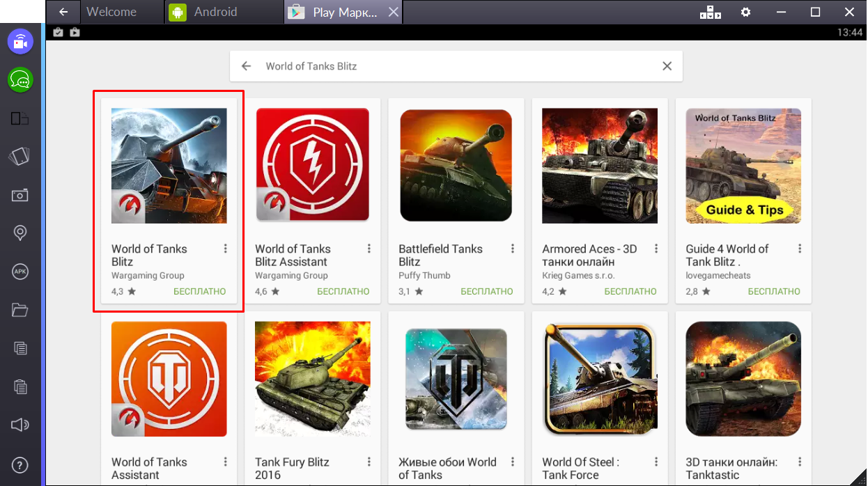Screen dimensions: 868x486
Task: Open the screen recorder icon in sidebar
Action: 20,42
